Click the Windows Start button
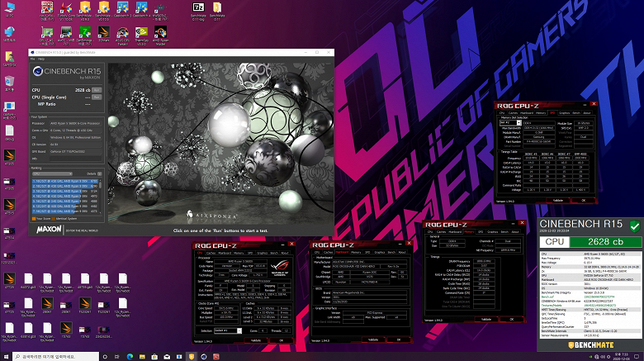The width and height of the screenshot is (644, 361). tap(6, 357)
